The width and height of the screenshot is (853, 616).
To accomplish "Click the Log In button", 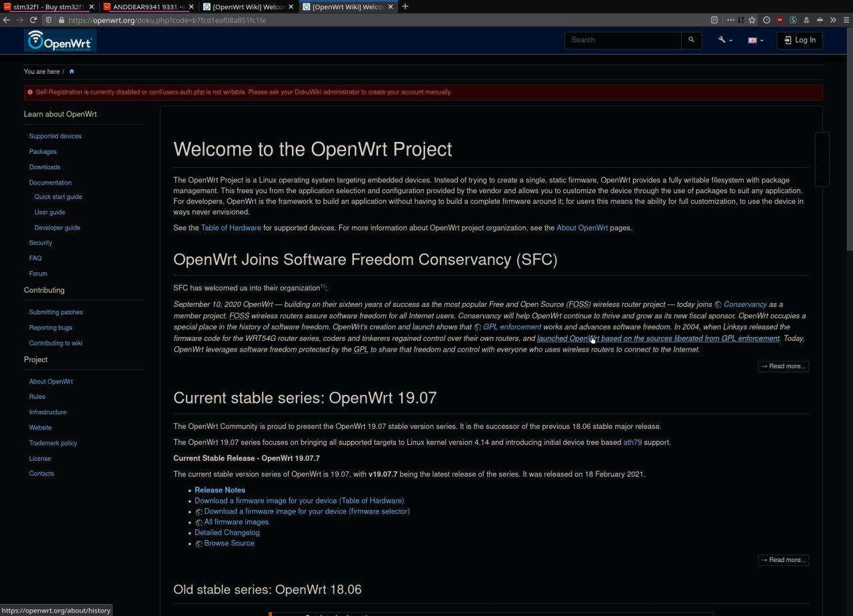I will [x=800, y=40].
